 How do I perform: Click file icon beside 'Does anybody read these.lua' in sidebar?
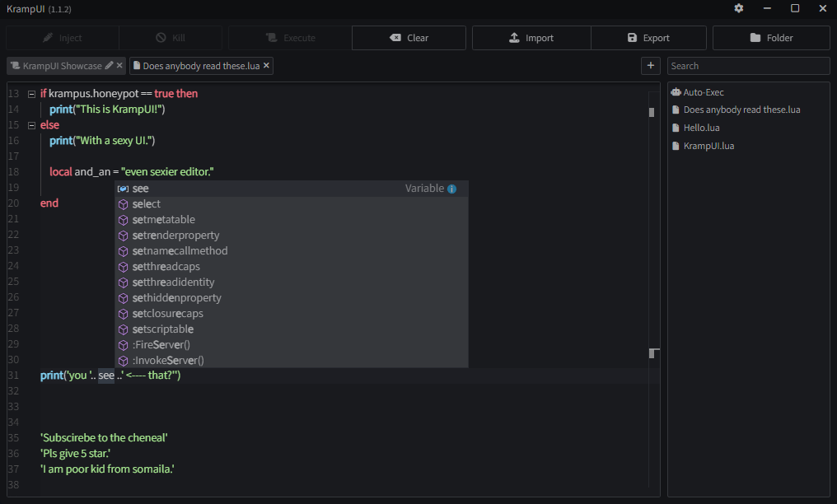pyautogui.click(x=676, y=110)
